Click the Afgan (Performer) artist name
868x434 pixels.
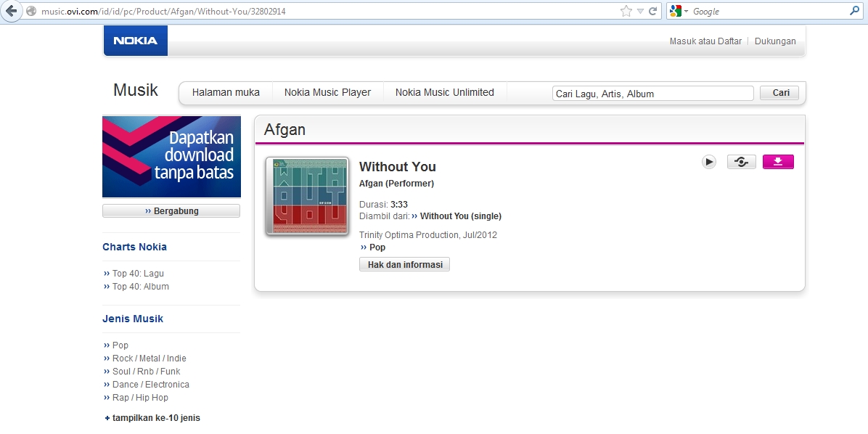point(397,183)
